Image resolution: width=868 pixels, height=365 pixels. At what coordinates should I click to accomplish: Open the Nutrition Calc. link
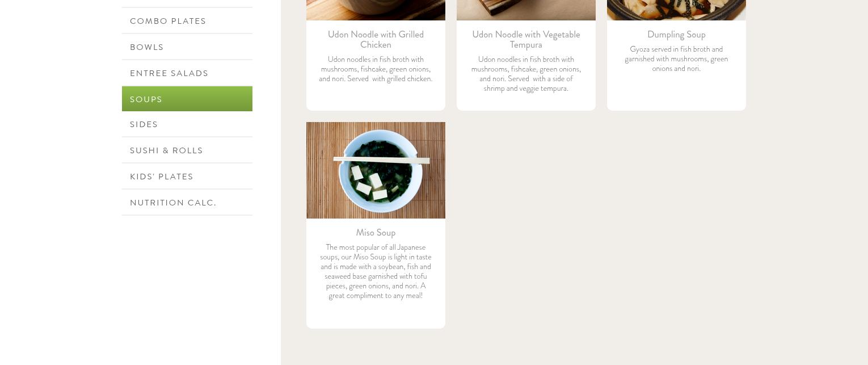pos(187,203)
